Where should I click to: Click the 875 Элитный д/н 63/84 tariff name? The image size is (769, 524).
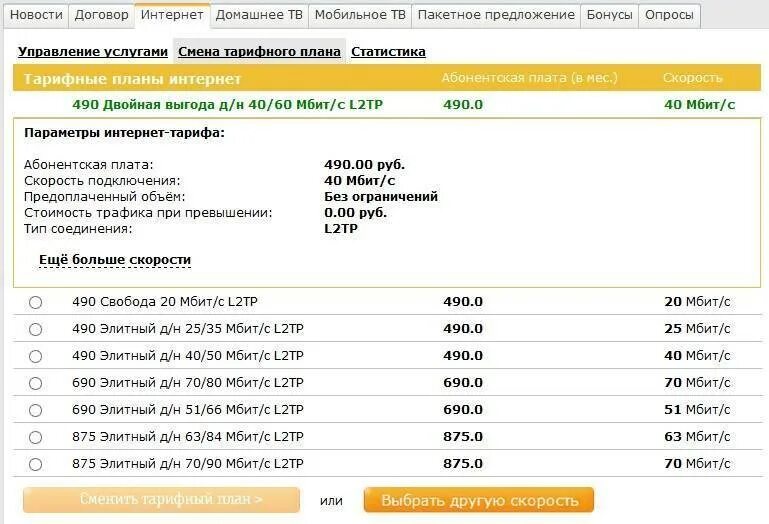pyautogui.click(x=188, y=437)
